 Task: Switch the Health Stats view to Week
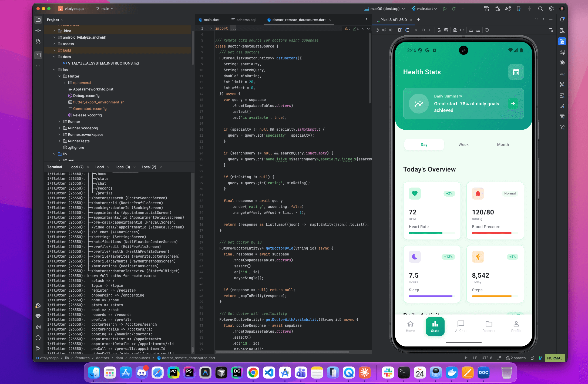coord(463,144)
